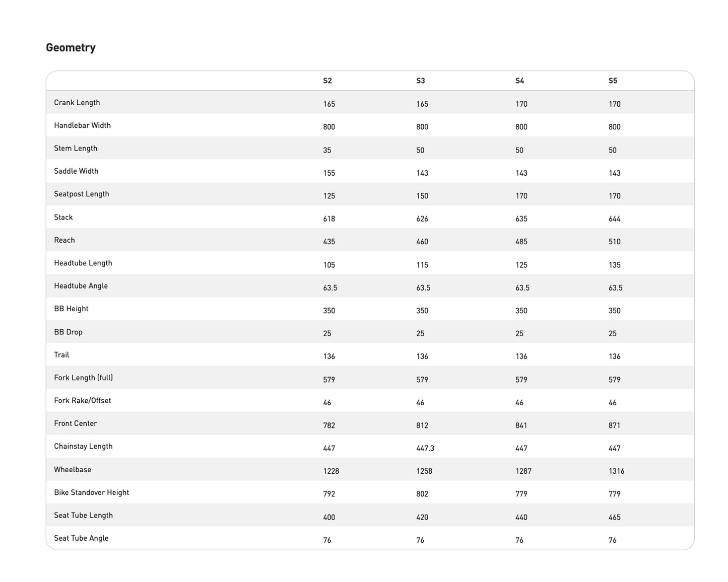728x582 pixels.
Task: Click the S5 column header
Action: (x=613, y=81)
